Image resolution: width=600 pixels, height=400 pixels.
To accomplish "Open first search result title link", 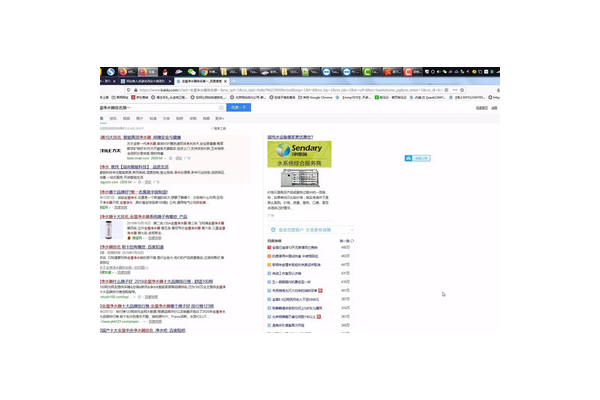I will (x=140, y=137).
